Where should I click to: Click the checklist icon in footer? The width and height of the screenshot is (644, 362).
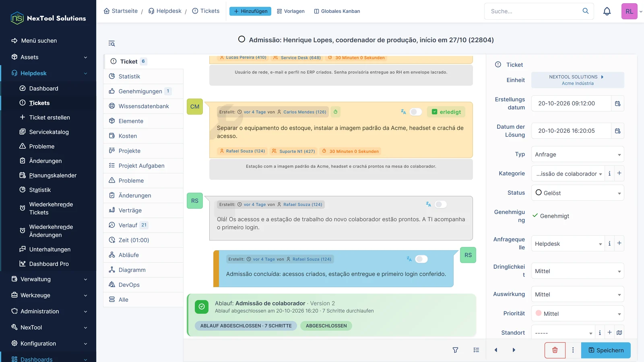476,350
